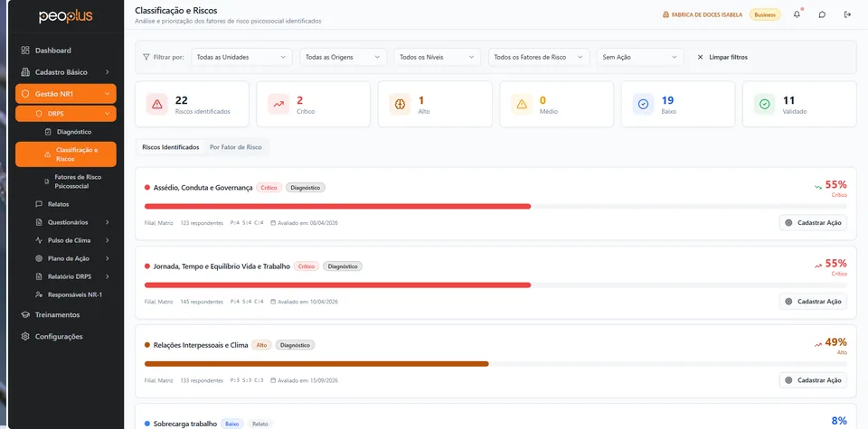Click the yellow triangle icon on Médio card
The height and width of the screenshot is (429, 868).
click(x=522, y=104)
